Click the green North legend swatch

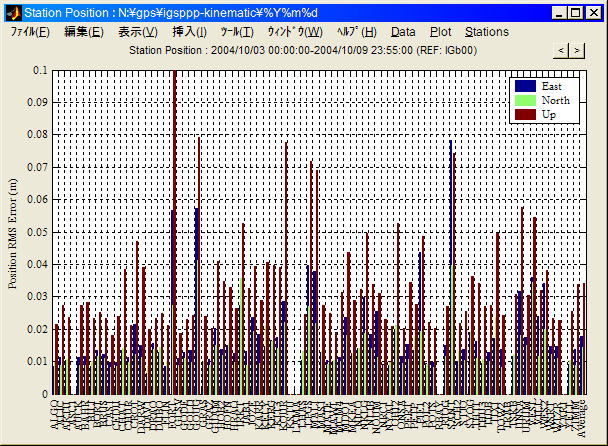coord(526,100)
